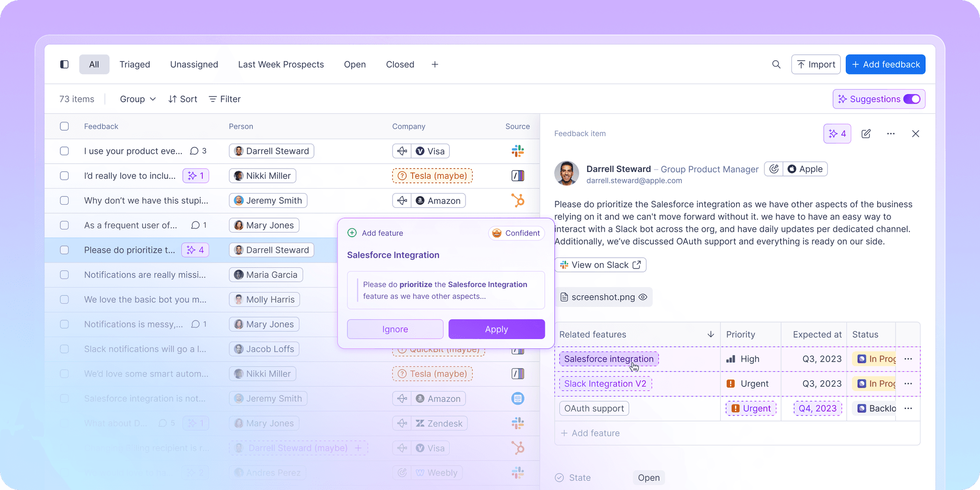Check the 'As a frequent user of' row
The height and width of the screenshot is (490, 980).
click(64, 225)
